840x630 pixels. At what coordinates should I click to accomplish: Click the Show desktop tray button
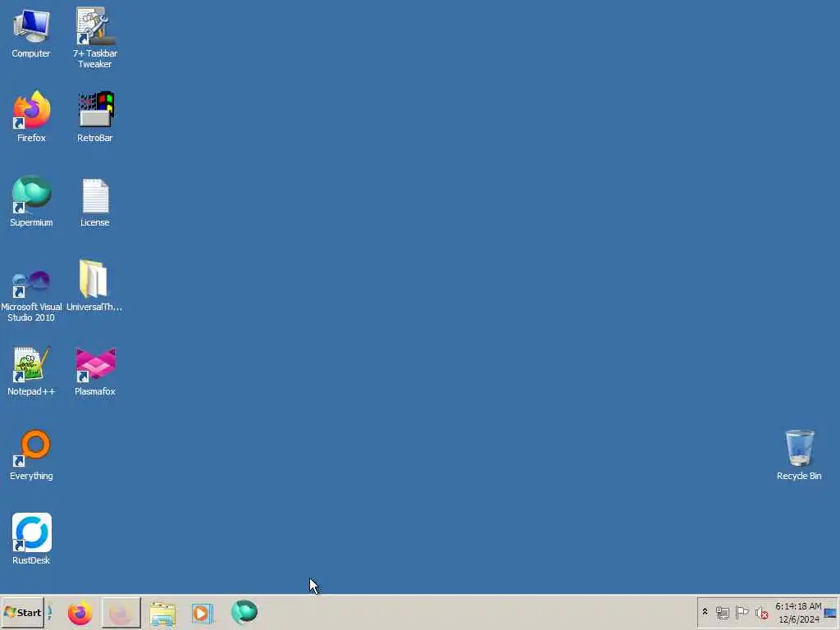point(830,613)
